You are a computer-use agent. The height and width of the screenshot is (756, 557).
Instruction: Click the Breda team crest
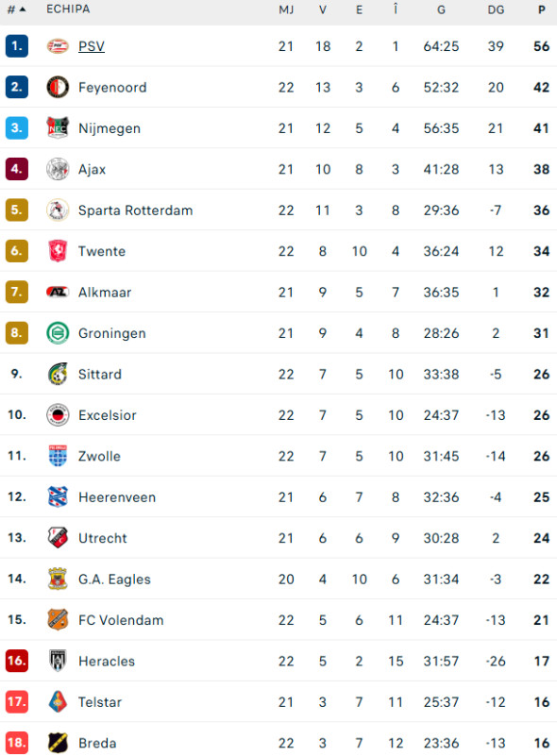pos(57,743)
